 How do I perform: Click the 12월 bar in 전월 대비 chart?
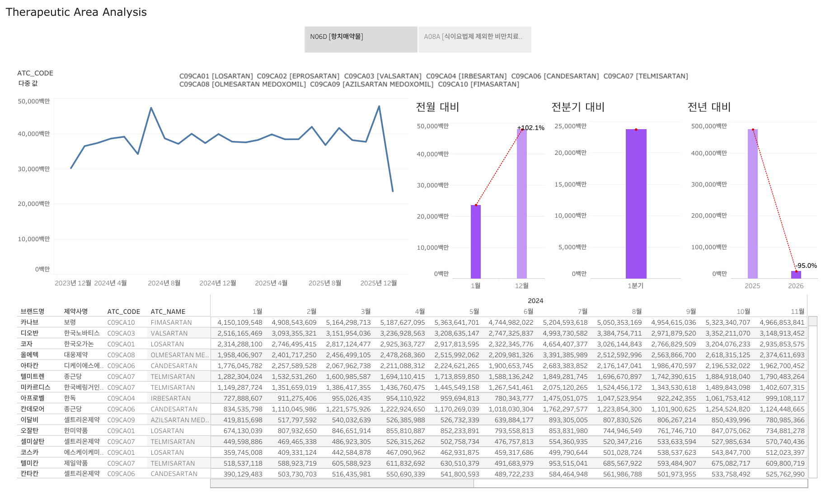click(x=521, y=203)
